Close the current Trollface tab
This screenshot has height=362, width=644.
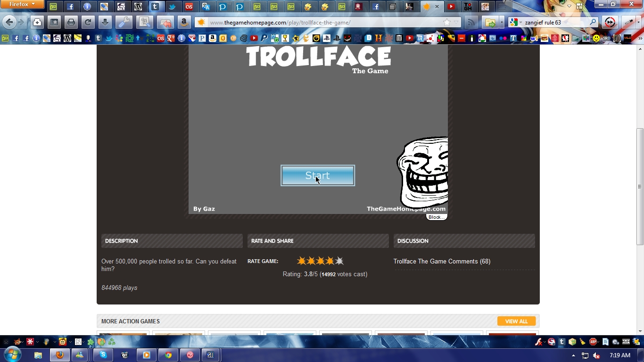(437, 7)
